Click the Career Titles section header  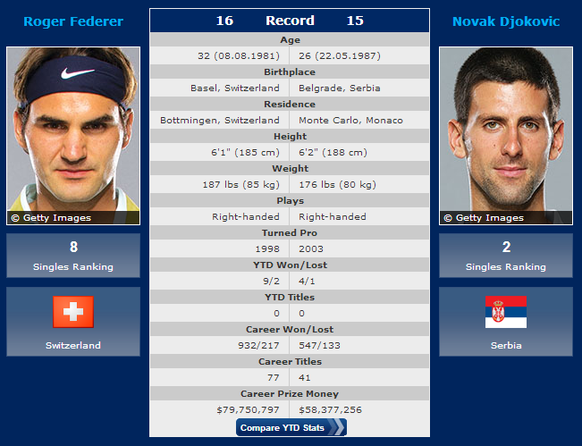[290, 361]
